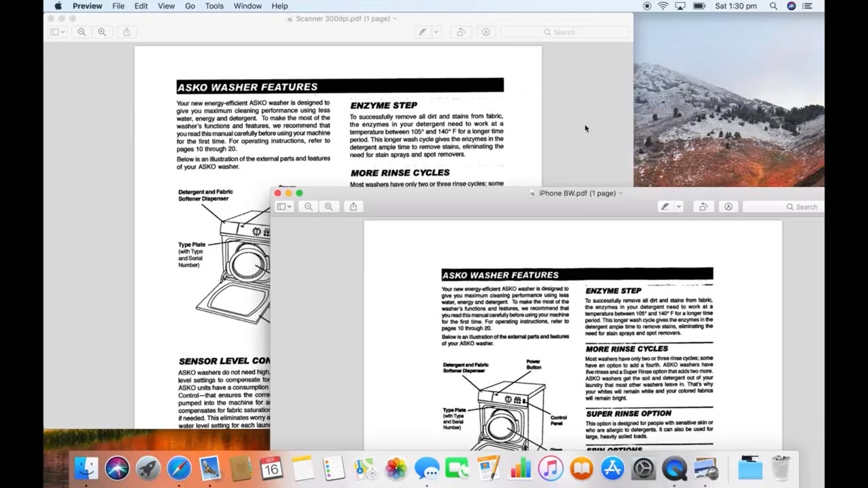Screen dimensions: 868x488
Task: Open the AirPlay display menu
Action: pos(680,6)
